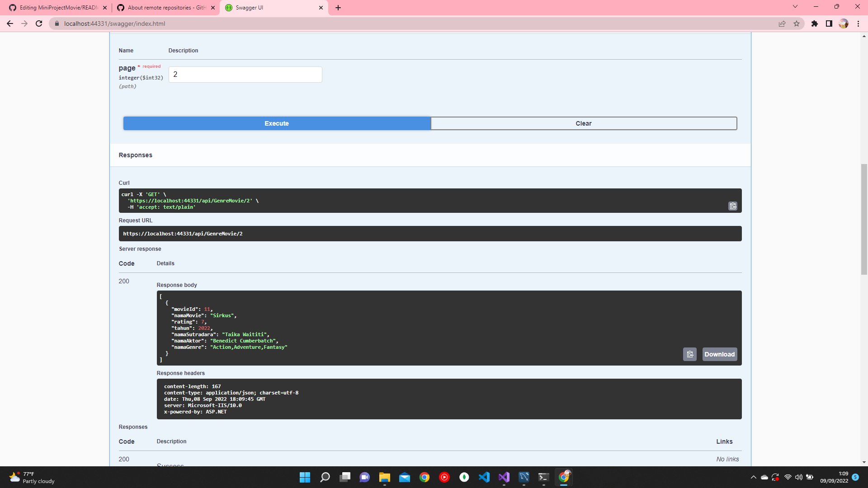Image resolution: width=868 pixels, height=488 pixels.
Task: Focus the page parameter input field
Action: 245,75
